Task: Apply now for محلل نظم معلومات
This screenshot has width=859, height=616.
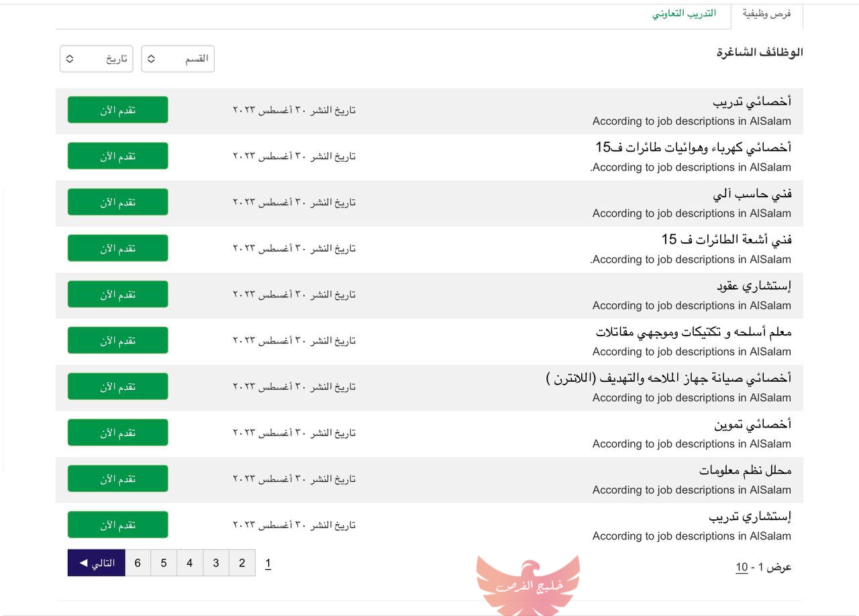Action: tap(117, 478)
